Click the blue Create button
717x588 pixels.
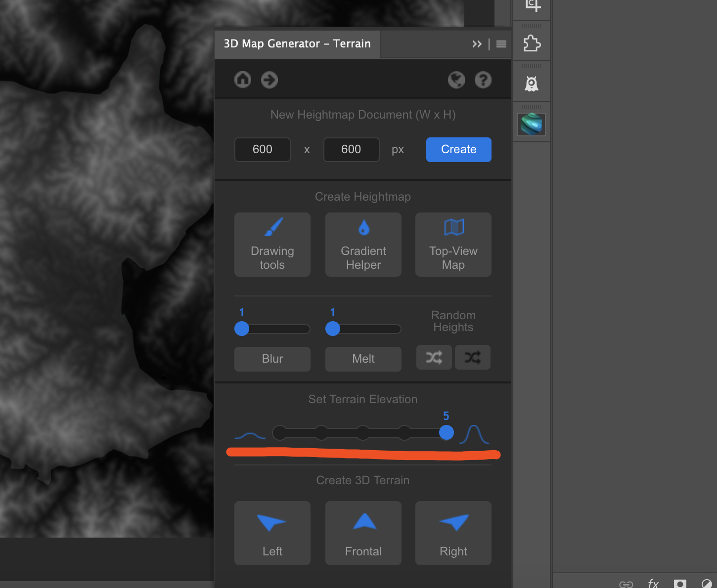[459, 149]
